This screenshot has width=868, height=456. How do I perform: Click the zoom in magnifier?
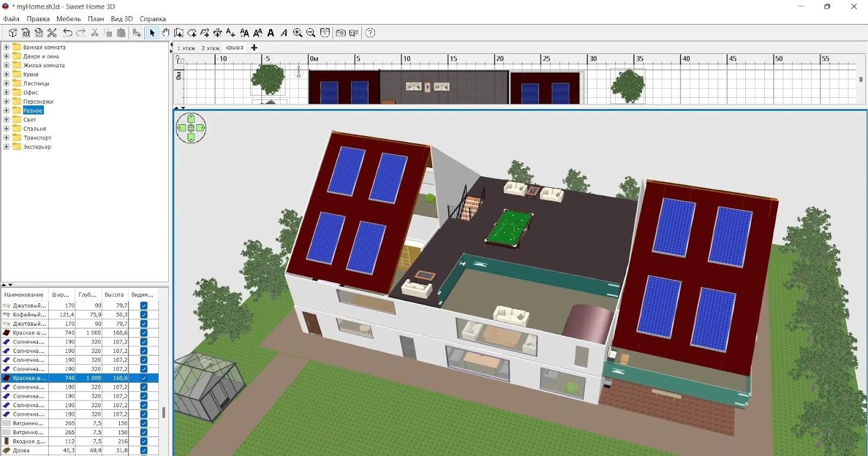pyautogui.click(x=297, y=33)
